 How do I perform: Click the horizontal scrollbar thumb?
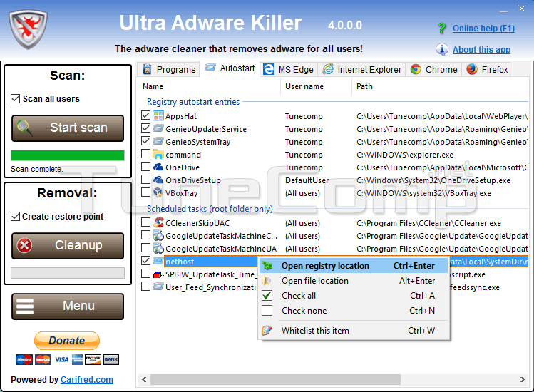click(x=275, y=379)
